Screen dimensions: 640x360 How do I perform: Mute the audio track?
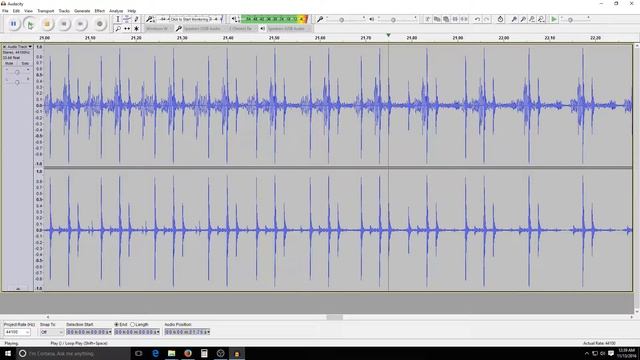9,63
